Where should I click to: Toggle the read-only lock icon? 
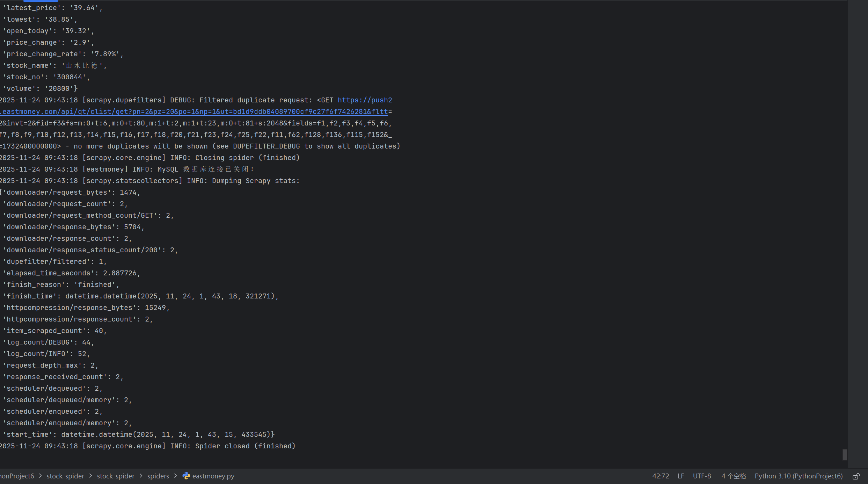856,476
